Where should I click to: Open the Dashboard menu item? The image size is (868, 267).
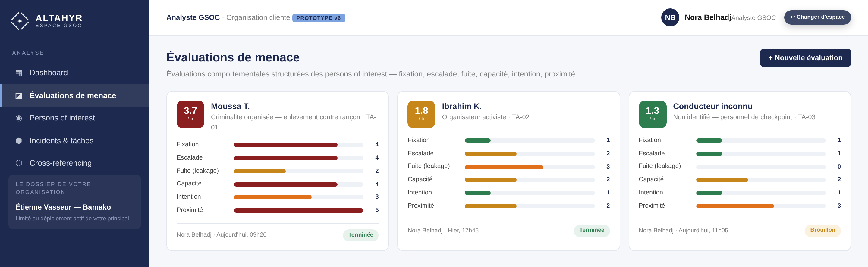click(75, 73)
